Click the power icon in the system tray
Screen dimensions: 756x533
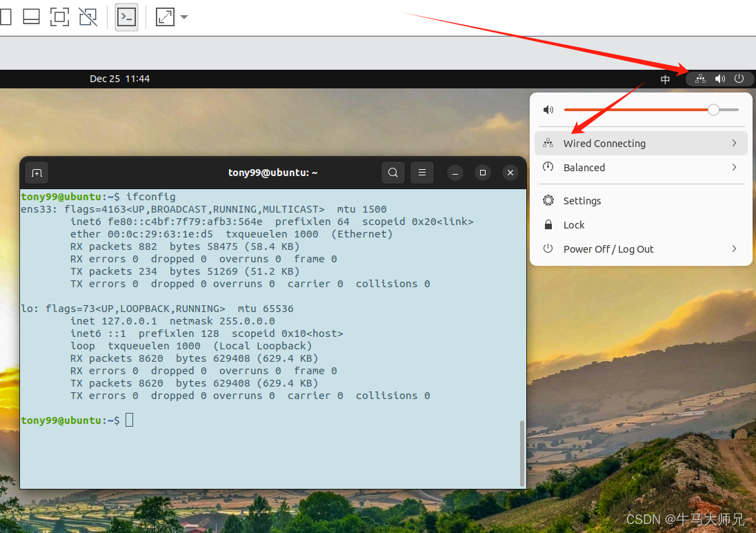[739, 79]
